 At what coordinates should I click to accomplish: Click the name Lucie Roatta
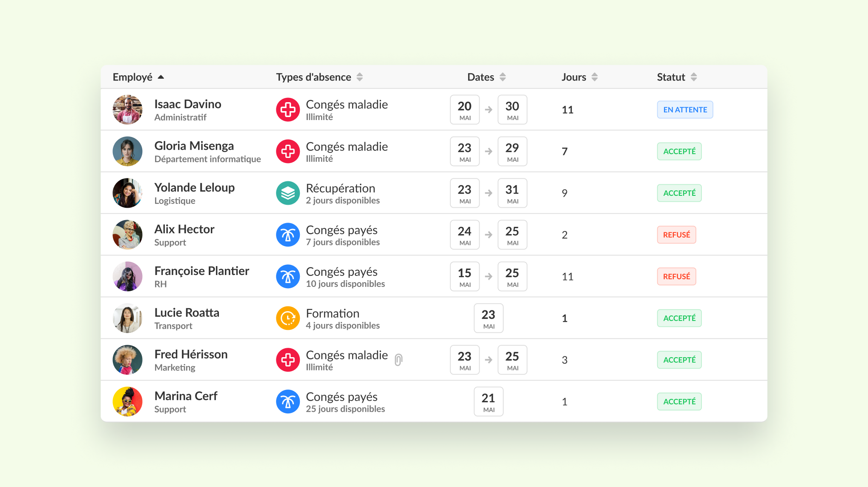[187, 313]
